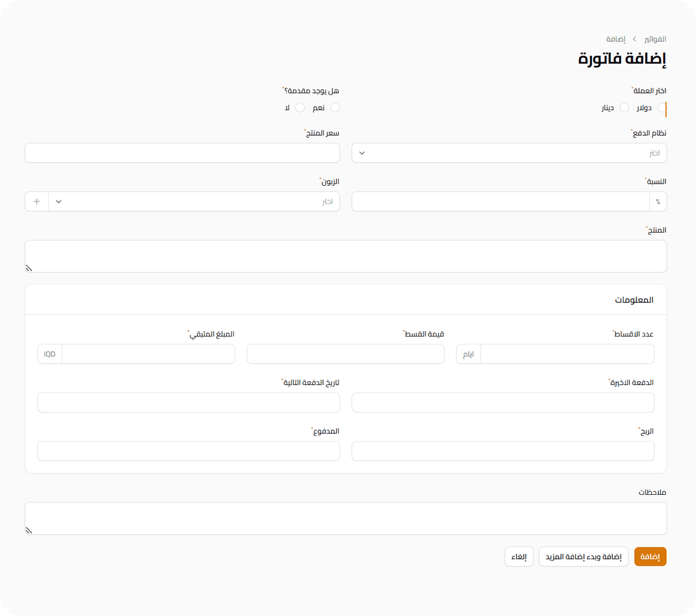Click the resize handle of ملاحظات textarea
The width and height of the screenshot is (696, 616).
[29, 530]
